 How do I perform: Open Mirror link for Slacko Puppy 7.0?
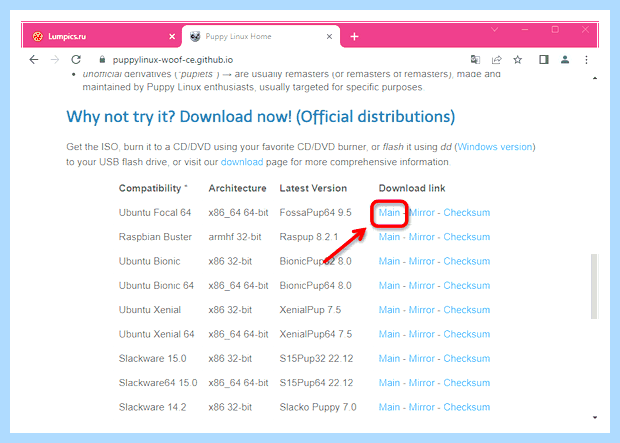(x=422, y=407)
